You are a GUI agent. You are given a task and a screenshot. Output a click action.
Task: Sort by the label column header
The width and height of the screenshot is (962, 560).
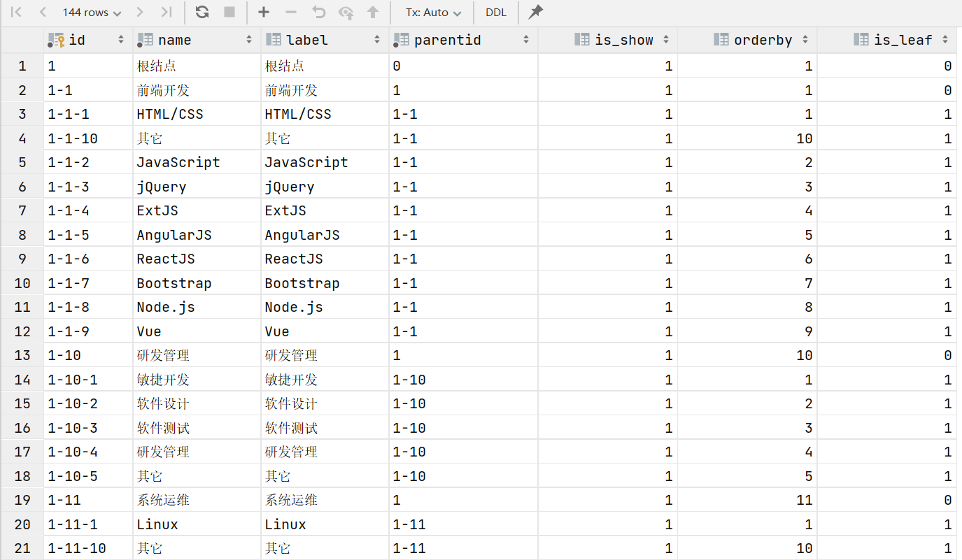click(325, 40)
